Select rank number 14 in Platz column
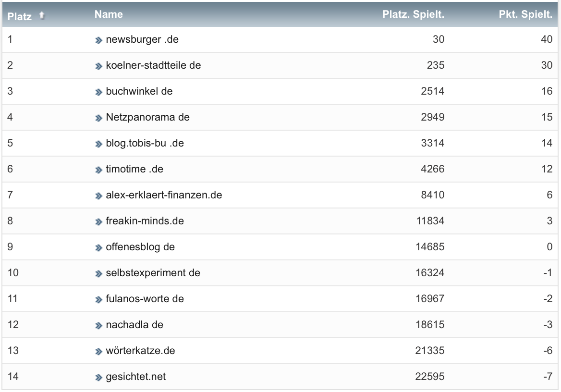Image resolution: width=561 pixels, height=392 pixels. [13, 377]
